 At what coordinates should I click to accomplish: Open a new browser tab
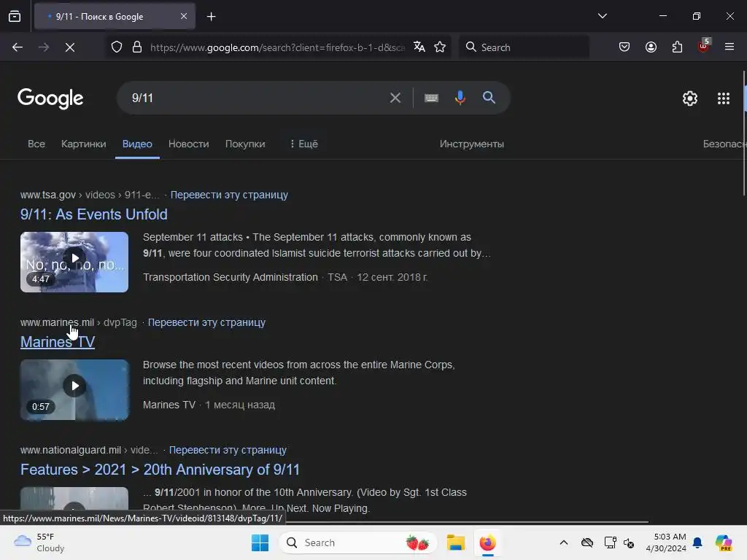(x=211, y=17)
